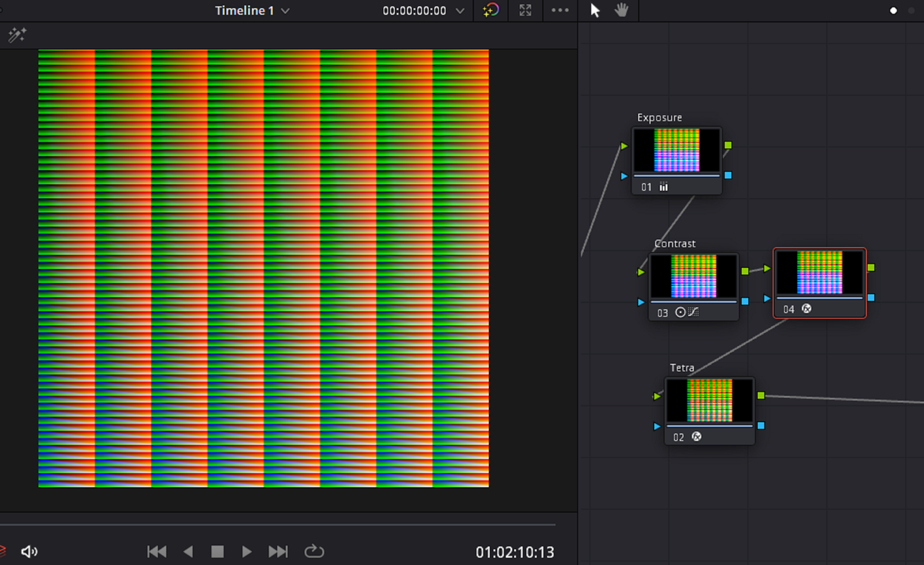The width and height of the screenshot is (924, 565).
Task: Jump to the first frame
Action: pyautogui.click(x=157, y=551)
